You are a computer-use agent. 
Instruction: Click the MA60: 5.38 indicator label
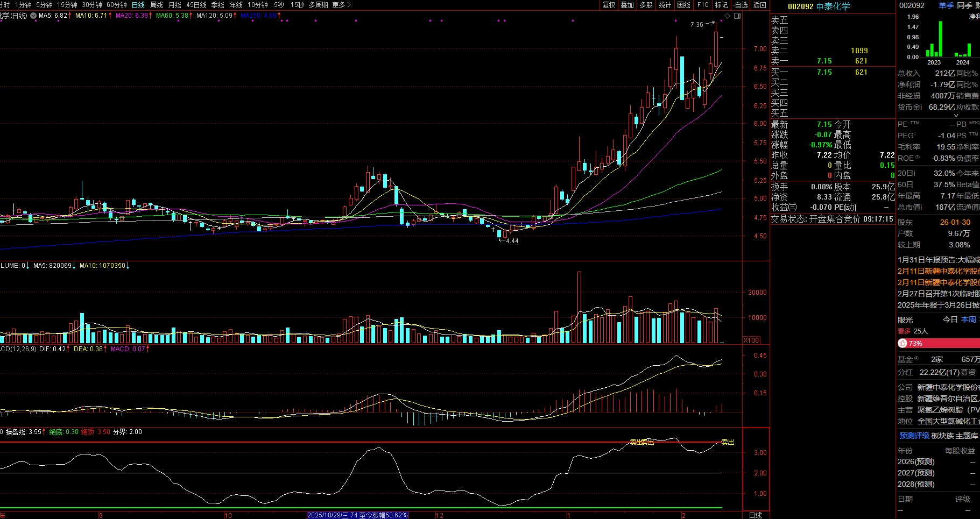(174, 16)
